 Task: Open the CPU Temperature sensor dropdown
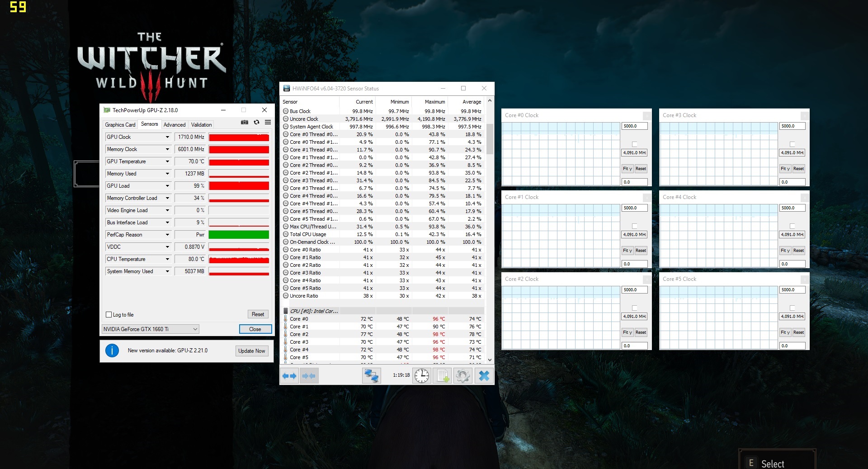(x=167, y=259)
